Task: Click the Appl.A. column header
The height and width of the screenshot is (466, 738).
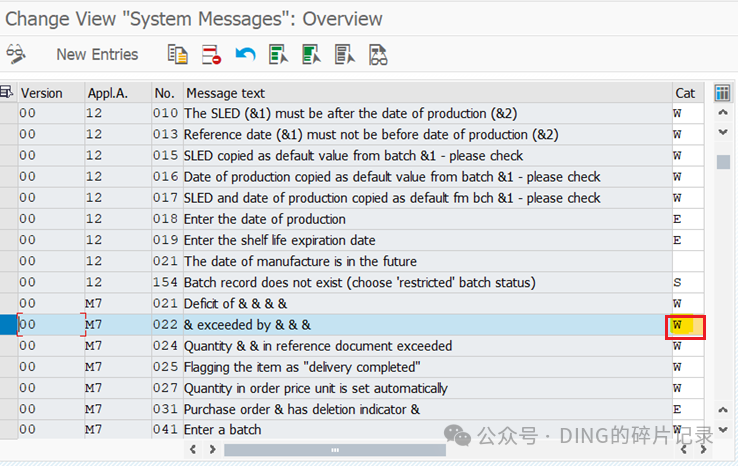Action: (118, 93)
